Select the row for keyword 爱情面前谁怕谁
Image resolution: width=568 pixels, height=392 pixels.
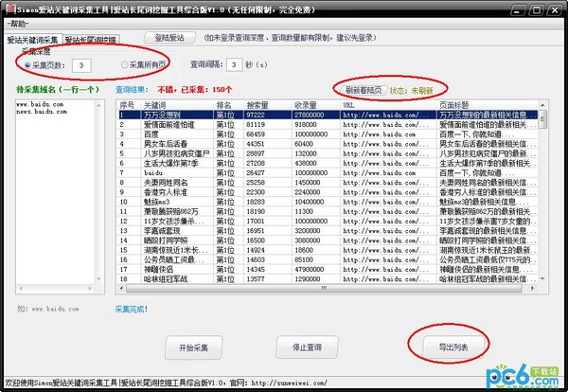[x=328, y=125]
